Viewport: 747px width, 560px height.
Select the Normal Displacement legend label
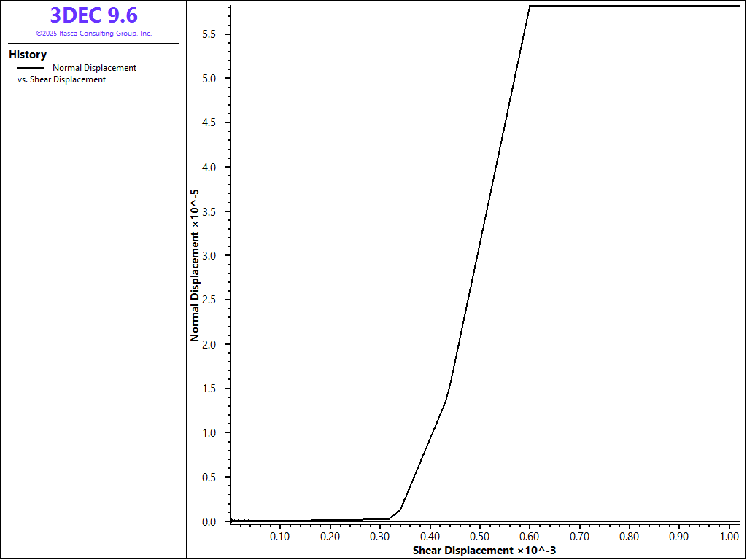(94, 68)
